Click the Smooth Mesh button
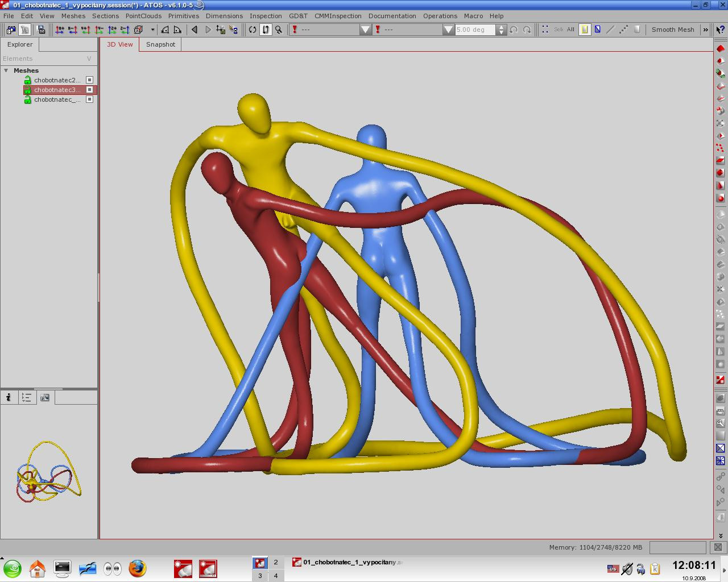The width and height of the screenshot is (728, 582). (672, 30)
